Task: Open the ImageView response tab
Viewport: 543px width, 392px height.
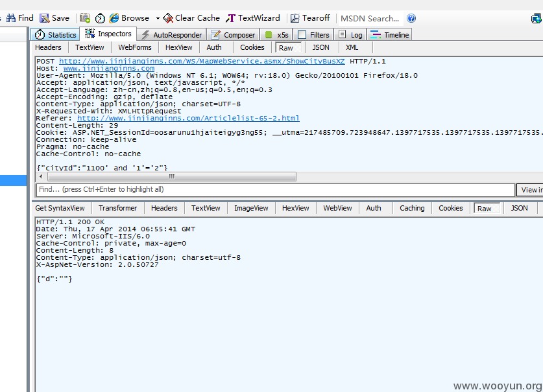Action: (x=251, y=208)
